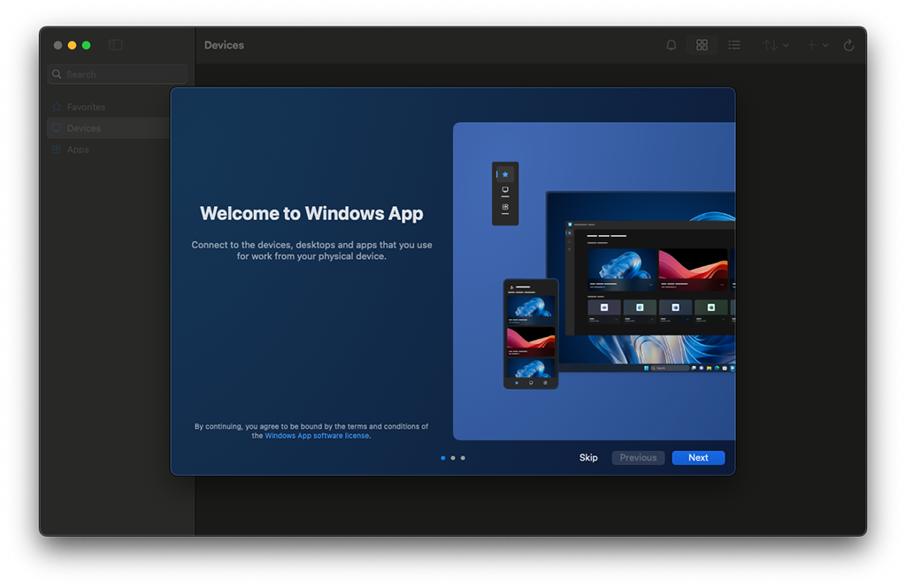906x588 pixels.
Task: Click the Apps grid icon in sidebar
Action: pyautogui.click(x=56, y=149)
